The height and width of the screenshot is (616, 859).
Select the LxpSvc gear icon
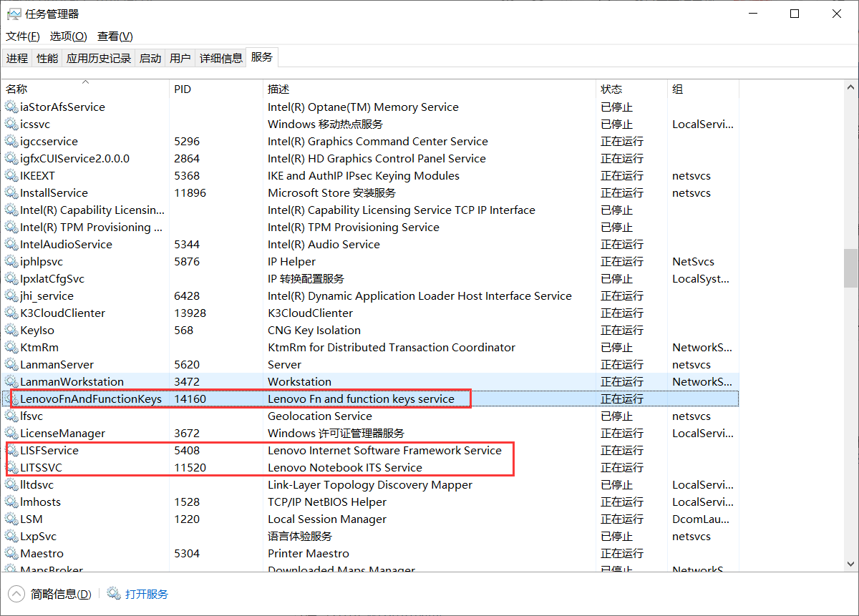pos(11,537)
